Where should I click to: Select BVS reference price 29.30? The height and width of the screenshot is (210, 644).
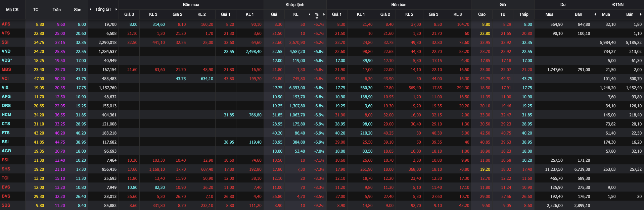tap(39, 197)
